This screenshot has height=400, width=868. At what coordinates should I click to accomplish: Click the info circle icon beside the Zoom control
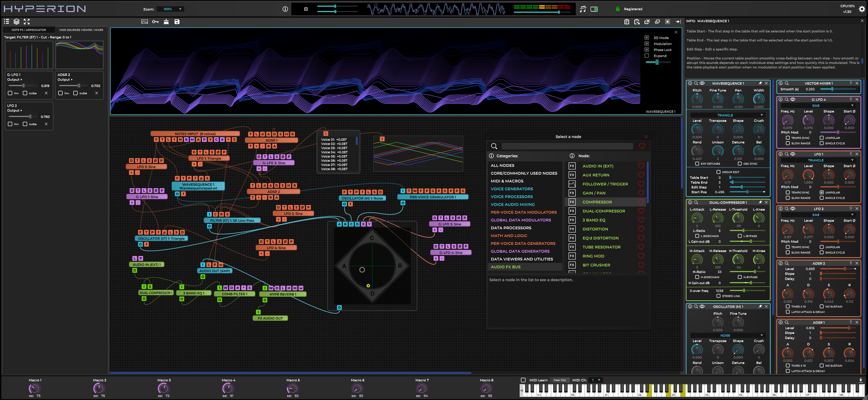coord(285,9)
